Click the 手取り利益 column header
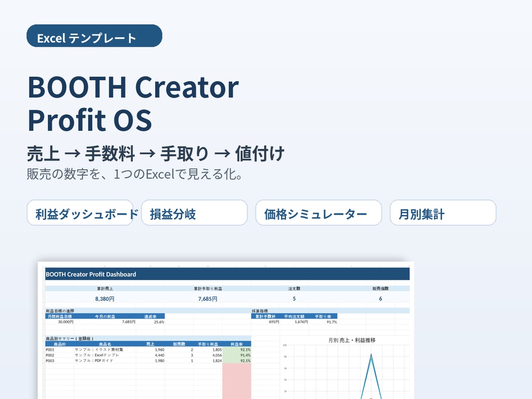This screenshot has height=399, width=532. 208,344
